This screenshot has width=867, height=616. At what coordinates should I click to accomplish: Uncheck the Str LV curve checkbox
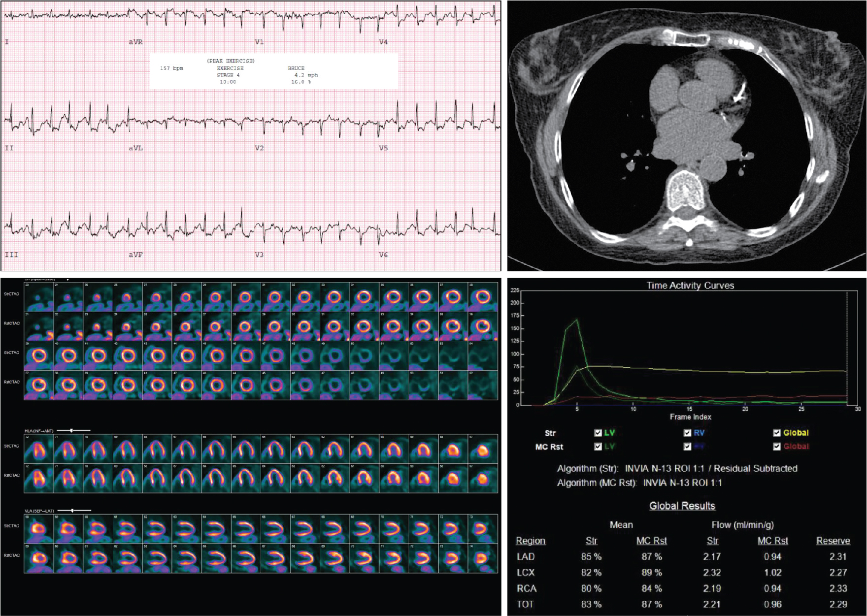coord(598,433)
